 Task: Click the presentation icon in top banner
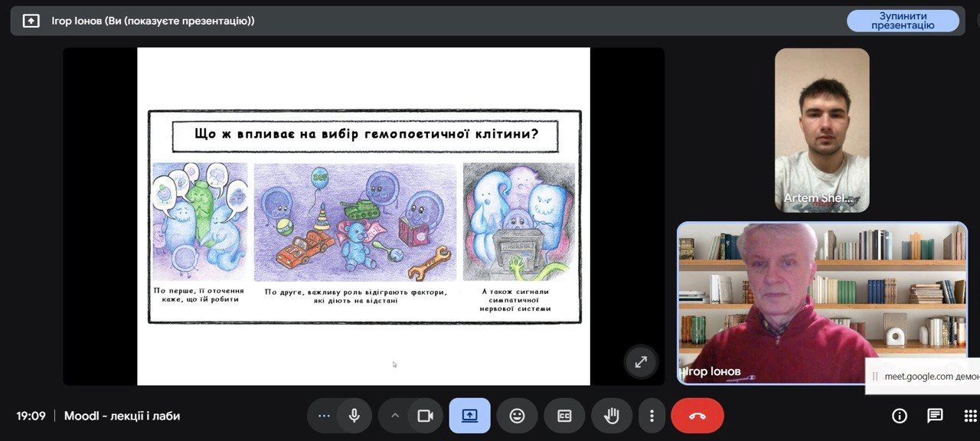tap(31, 21)
